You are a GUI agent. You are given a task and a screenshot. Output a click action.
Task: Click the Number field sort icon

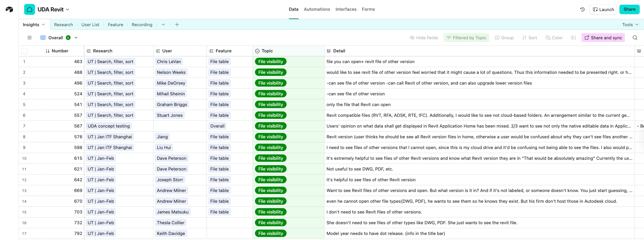48,51
